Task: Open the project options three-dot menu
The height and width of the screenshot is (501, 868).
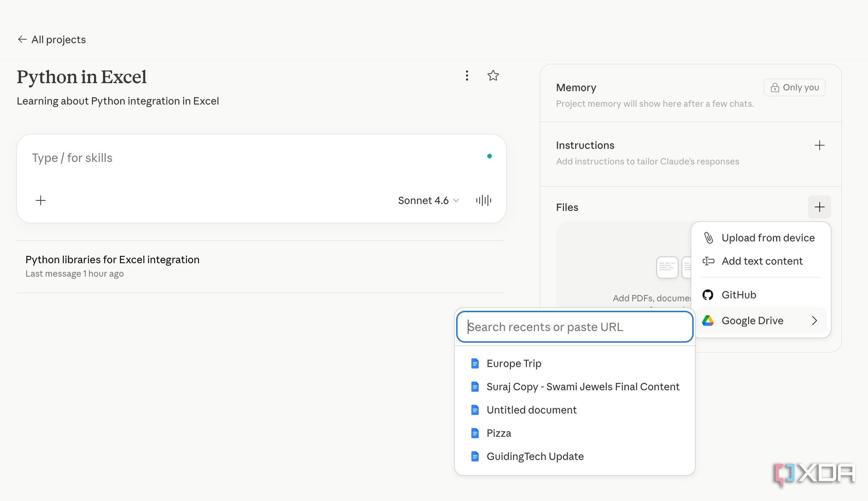Action: [467, 76]
